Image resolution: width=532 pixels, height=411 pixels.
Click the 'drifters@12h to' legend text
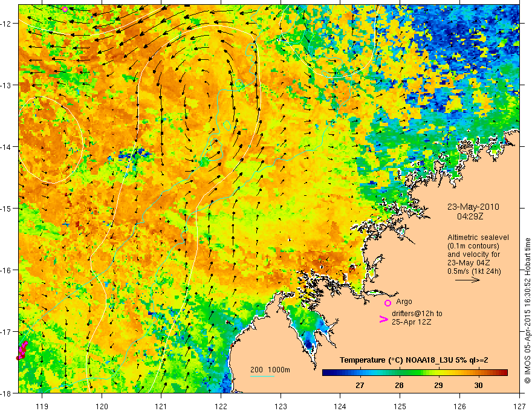417,314
